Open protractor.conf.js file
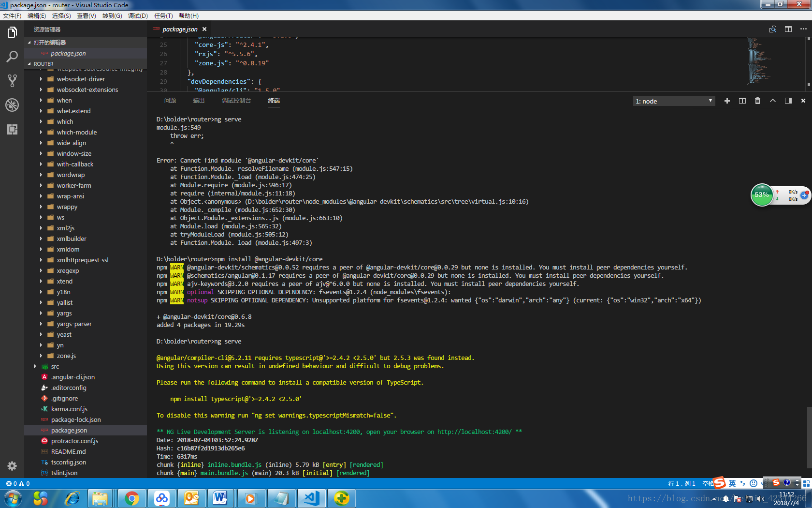Screen dimensions: 812x508 click(86, 441)
